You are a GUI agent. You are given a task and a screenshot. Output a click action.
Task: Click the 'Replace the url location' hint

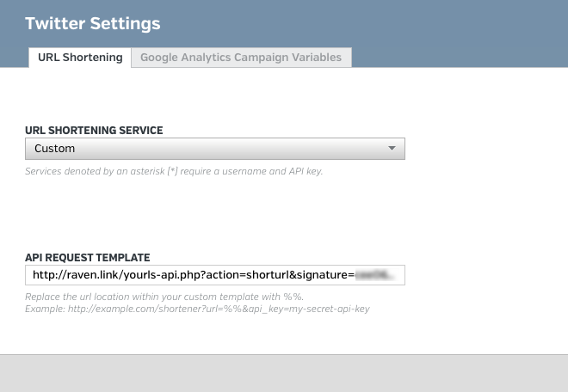coord(164,297)
